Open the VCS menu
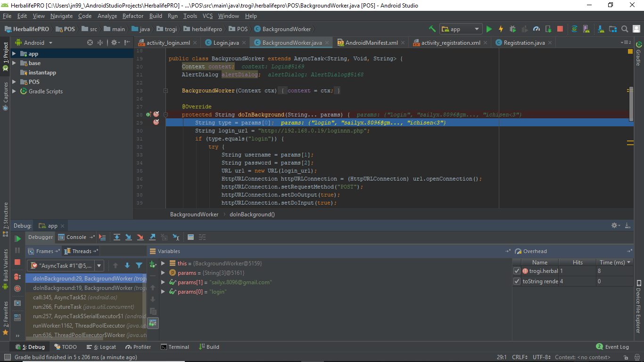Image resolution: width=644 pixels, height=362 pixels. [207, 16]
